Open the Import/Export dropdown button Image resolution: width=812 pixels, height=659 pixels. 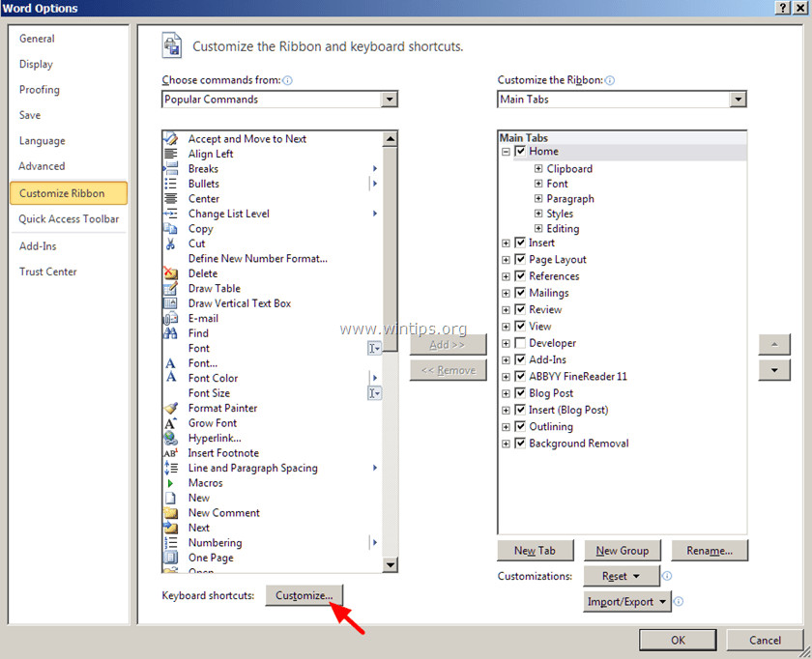coord(627,602)
